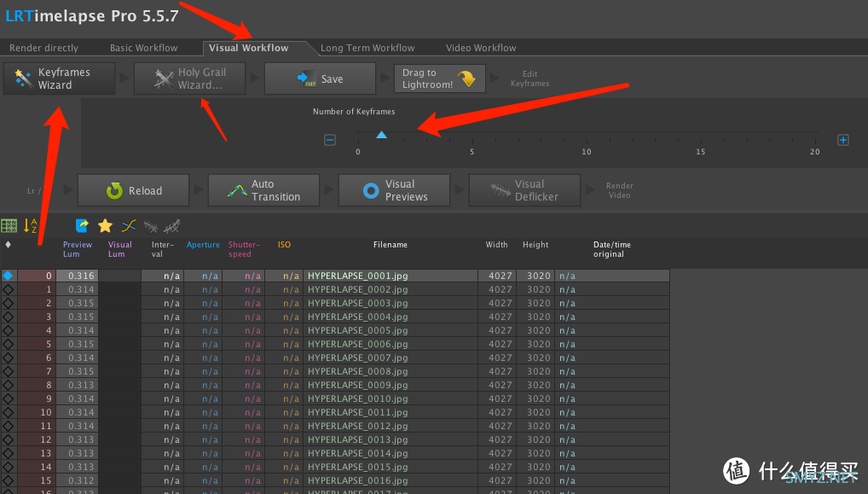The width and height of the screenshot is (868, 494).
Task: Click the transition curve icon
Action: (x=129, y=226)
